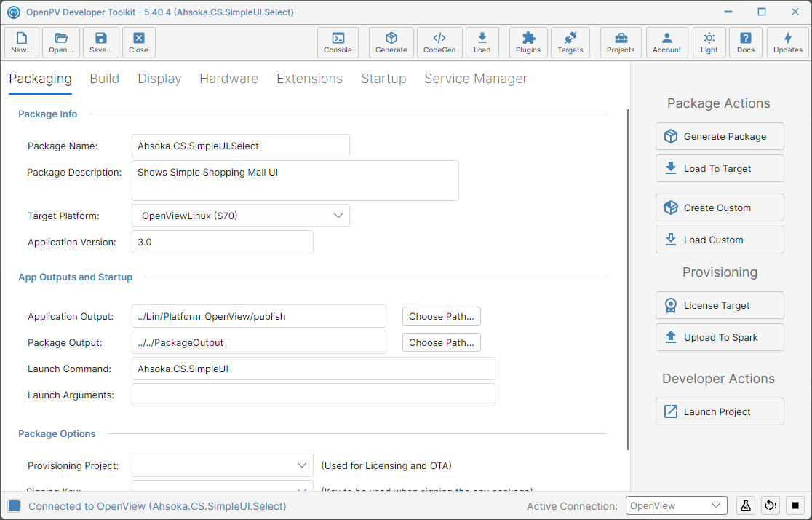This screenshot has height=520, width=812.
Task: Click the Create Custom button
Action: (720, 208)
